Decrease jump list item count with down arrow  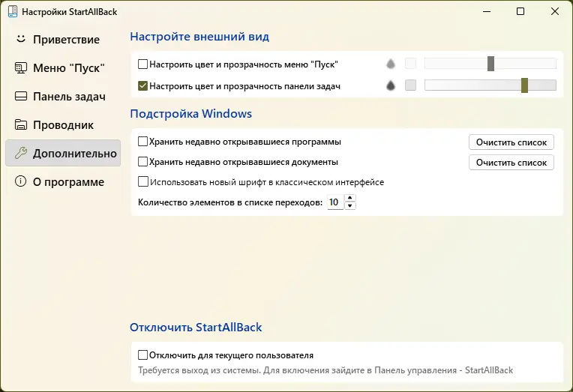pos(350,206)
